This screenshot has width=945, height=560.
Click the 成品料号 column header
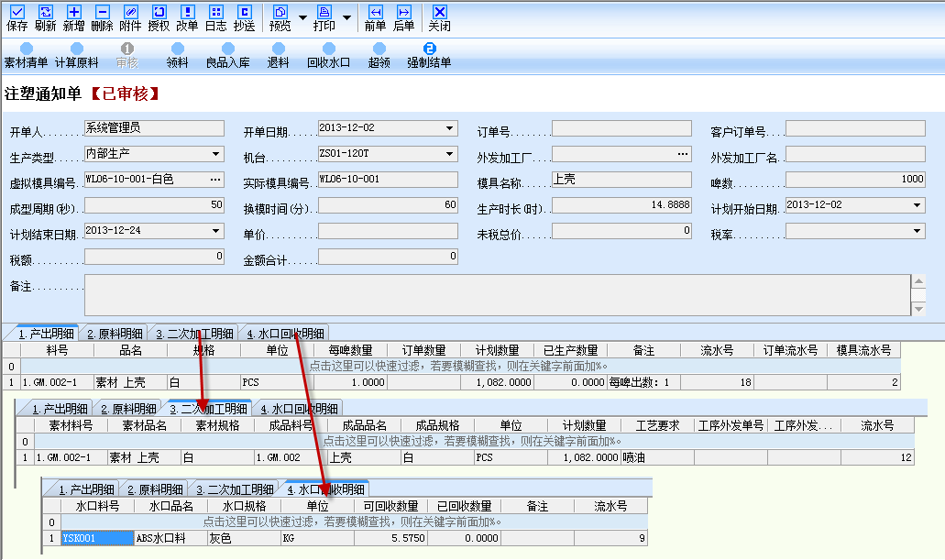pos(291,425)
